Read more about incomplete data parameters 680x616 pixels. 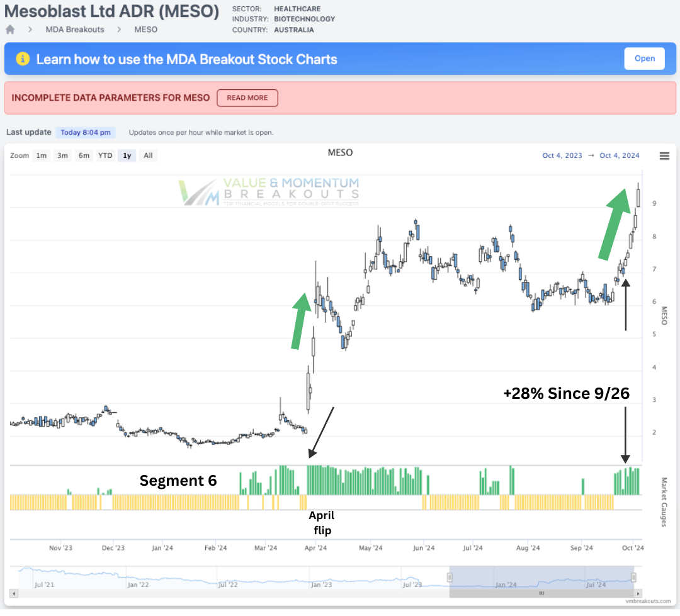coord(247,98)
